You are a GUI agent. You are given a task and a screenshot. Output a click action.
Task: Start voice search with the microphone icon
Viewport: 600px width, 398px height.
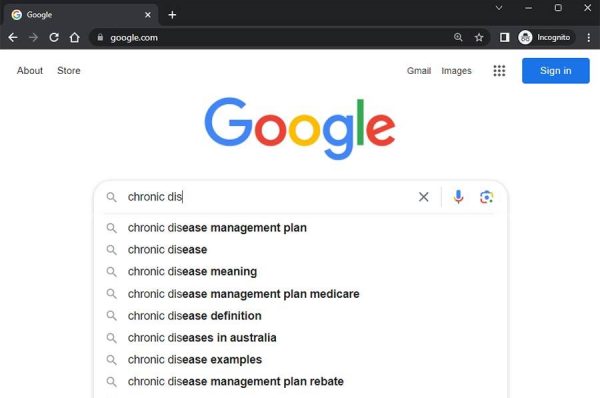tap(458, 197)
